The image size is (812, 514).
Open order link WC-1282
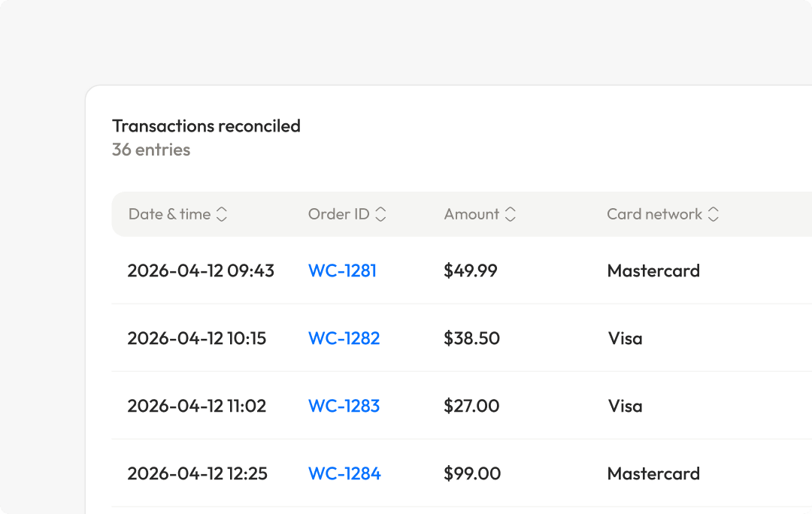pos(344,338)
